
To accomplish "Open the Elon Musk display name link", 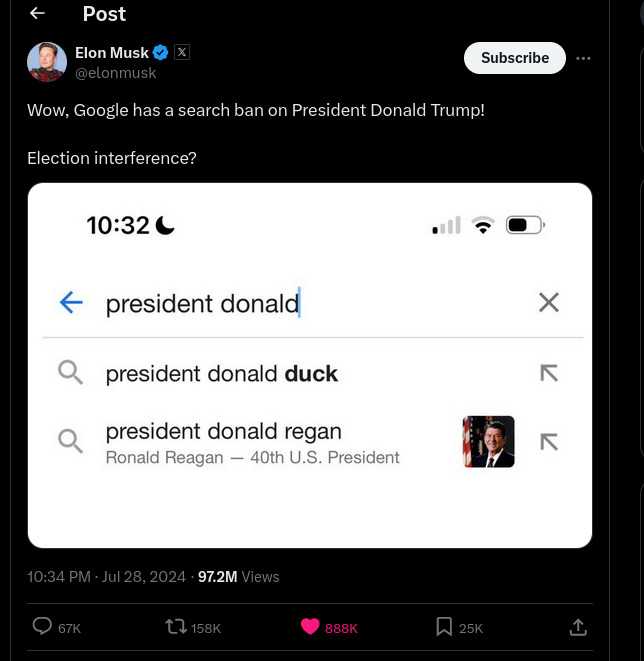I will tap(112, 52).
